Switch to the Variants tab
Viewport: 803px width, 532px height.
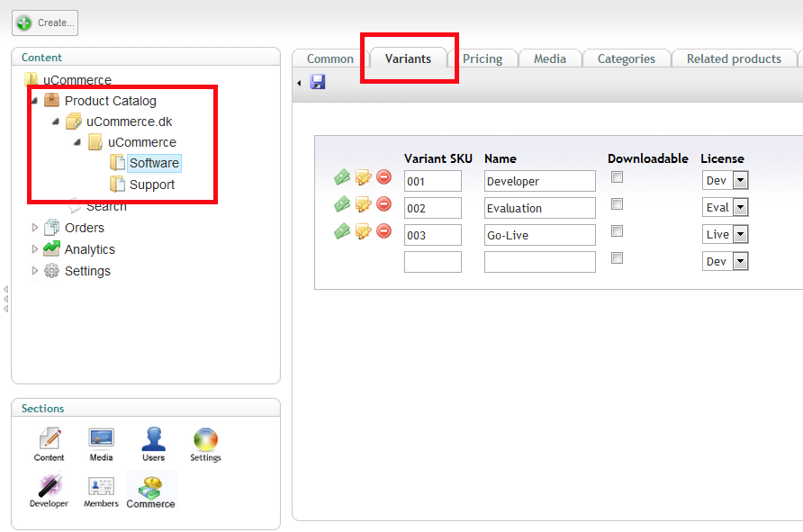(408, 59)
